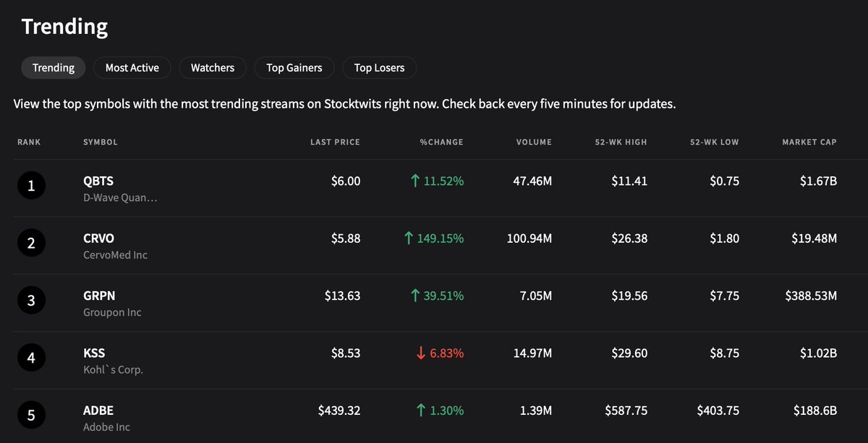Click the 39.51% change value

[443, 296]
